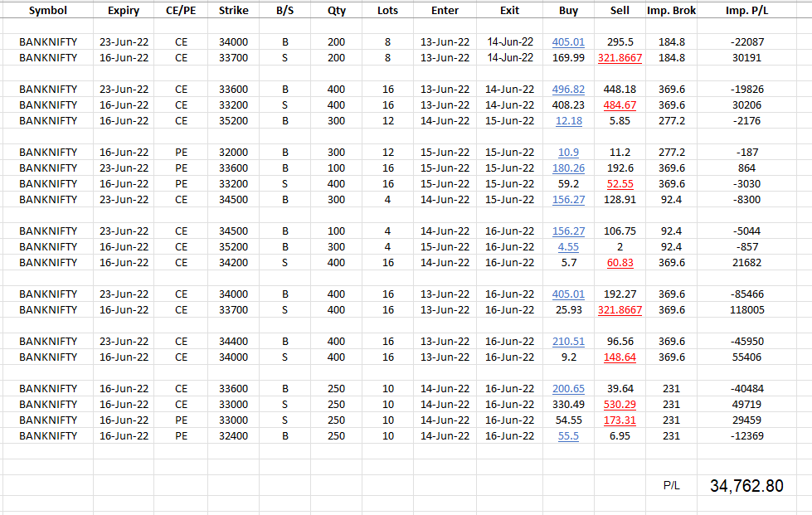Screen dimensions: 812x515
Task: Click the 30206 P/L value
Action: (746, 104)
